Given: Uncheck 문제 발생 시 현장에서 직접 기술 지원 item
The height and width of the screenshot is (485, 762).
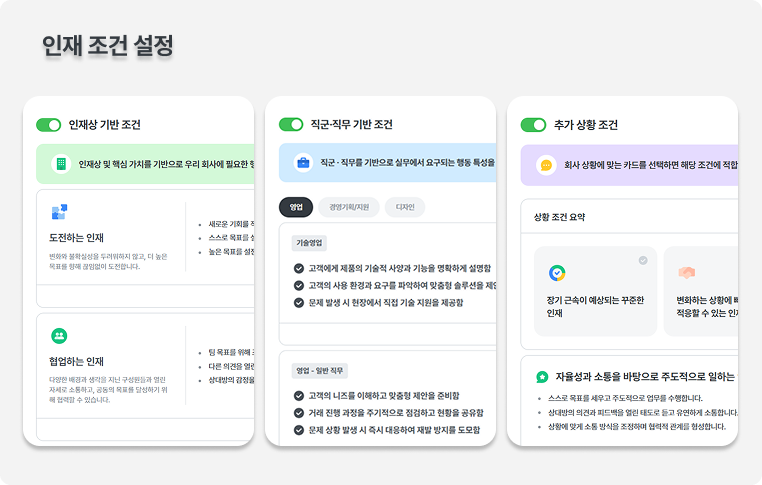Looking at the screenshot, I should tap(299, 303).
